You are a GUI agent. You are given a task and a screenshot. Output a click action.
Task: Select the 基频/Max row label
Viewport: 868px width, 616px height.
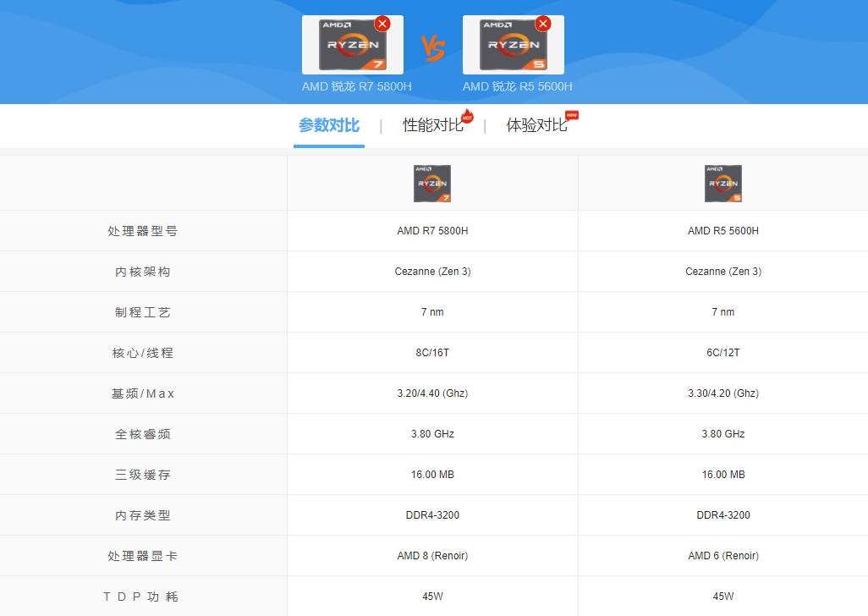[x=143, y=393]
